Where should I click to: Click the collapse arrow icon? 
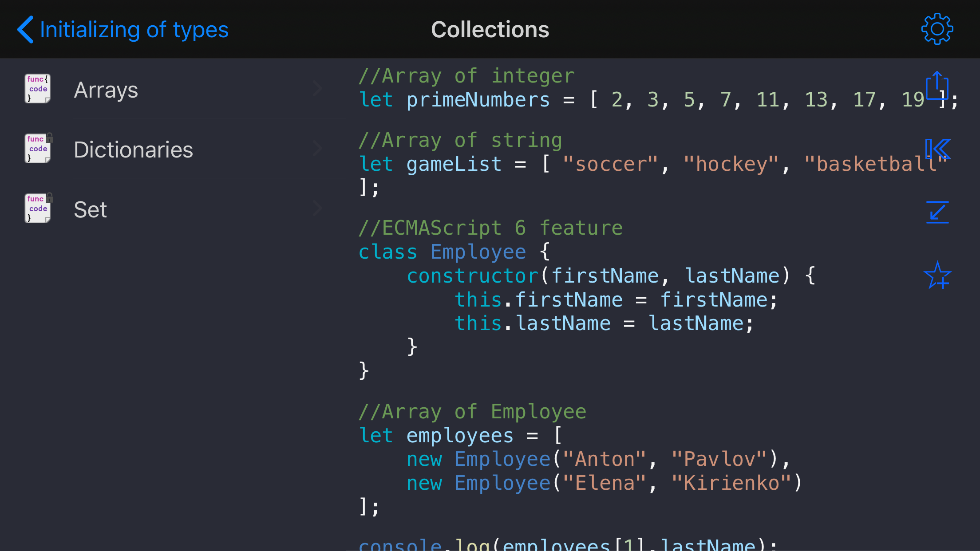point(937,212)
